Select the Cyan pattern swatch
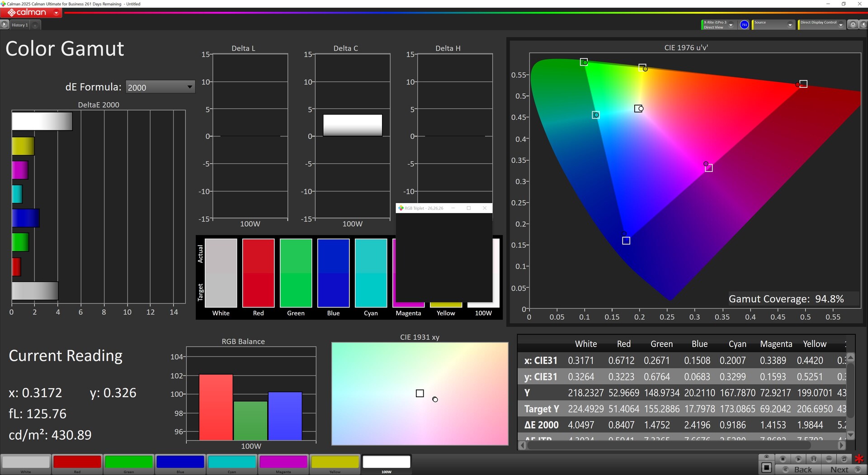 (x=232, y=462)
